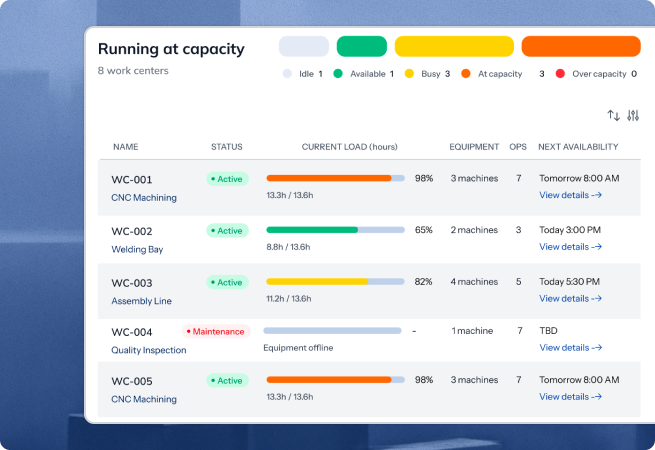Select the green Available capacity segment
Image resolution: width=655 pixels, height=450 pixels.
(362, 46)
